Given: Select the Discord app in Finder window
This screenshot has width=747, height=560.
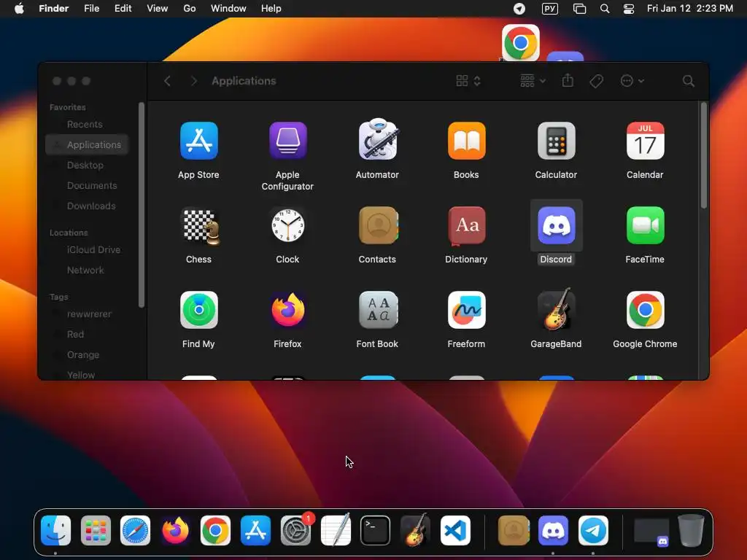Looking at the screenshot, I should [x=556, y=225].
